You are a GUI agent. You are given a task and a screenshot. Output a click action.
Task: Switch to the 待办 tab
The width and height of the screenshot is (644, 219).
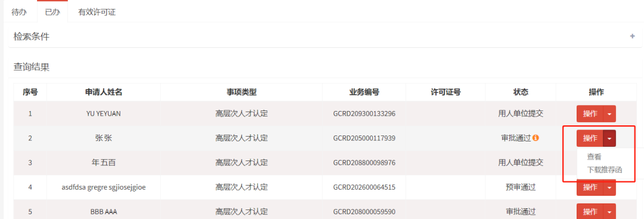point(19,12)
